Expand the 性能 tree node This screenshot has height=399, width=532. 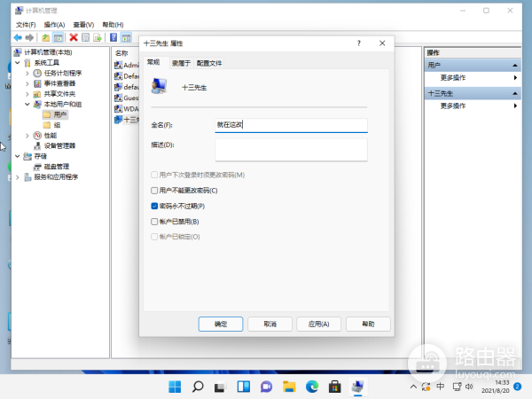(x=27, y=136)
